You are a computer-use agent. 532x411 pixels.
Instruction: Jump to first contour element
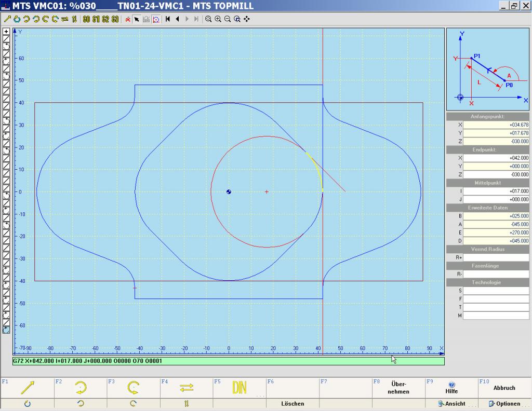tap(168, 19)
